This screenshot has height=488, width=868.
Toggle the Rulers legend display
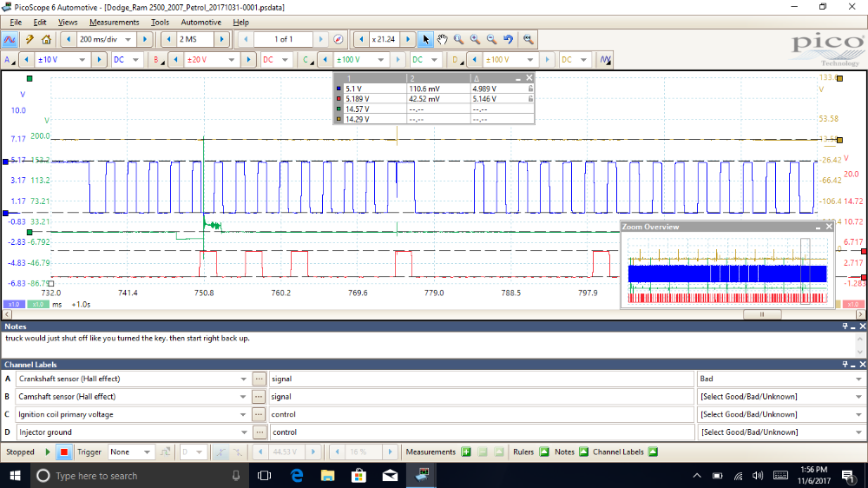click(x=544, y=452)
